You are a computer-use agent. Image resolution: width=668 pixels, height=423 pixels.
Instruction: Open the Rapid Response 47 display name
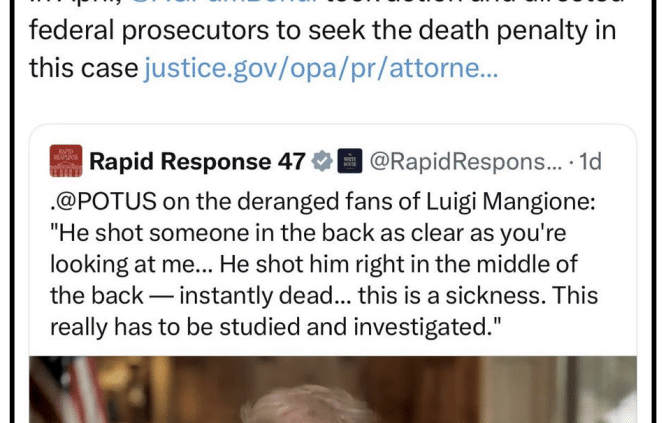pos(197,161)
